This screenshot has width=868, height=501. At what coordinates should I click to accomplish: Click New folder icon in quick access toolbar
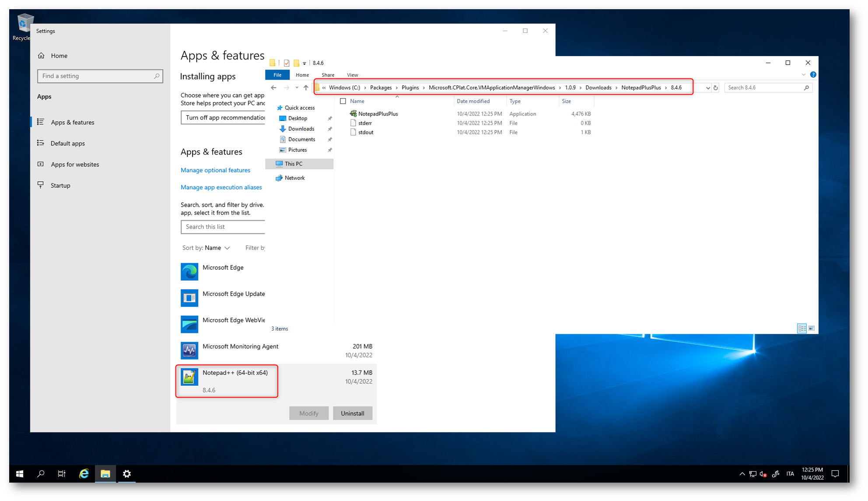click(x=296, y=63)
